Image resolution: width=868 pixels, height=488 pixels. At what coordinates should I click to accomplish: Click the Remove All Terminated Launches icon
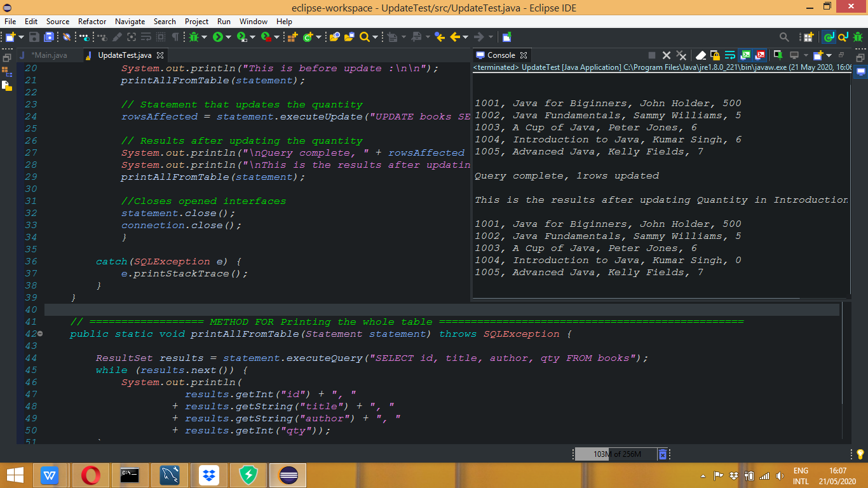[x=681, y=55]
